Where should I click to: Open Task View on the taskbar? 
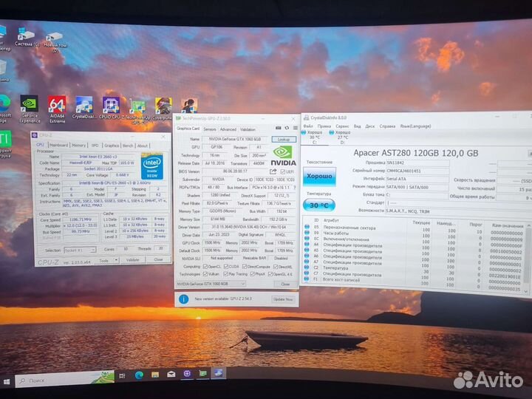tap(122, 375)
